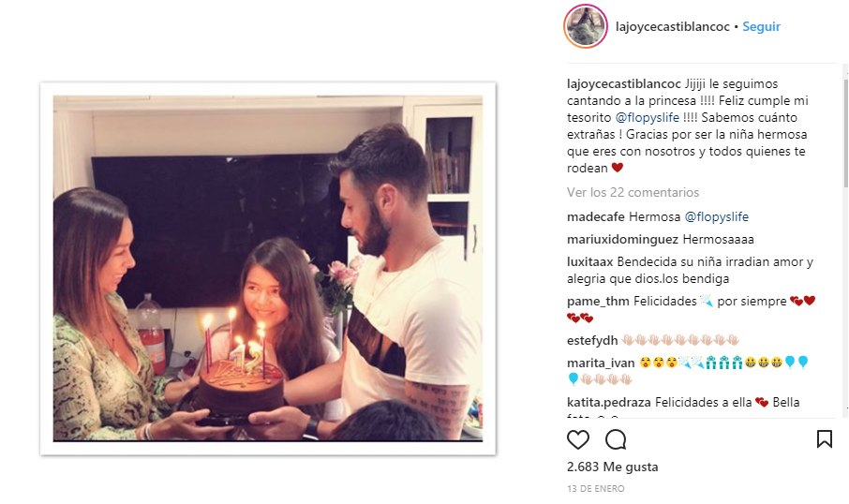Expand Ver los 22 comentarios

633,192
